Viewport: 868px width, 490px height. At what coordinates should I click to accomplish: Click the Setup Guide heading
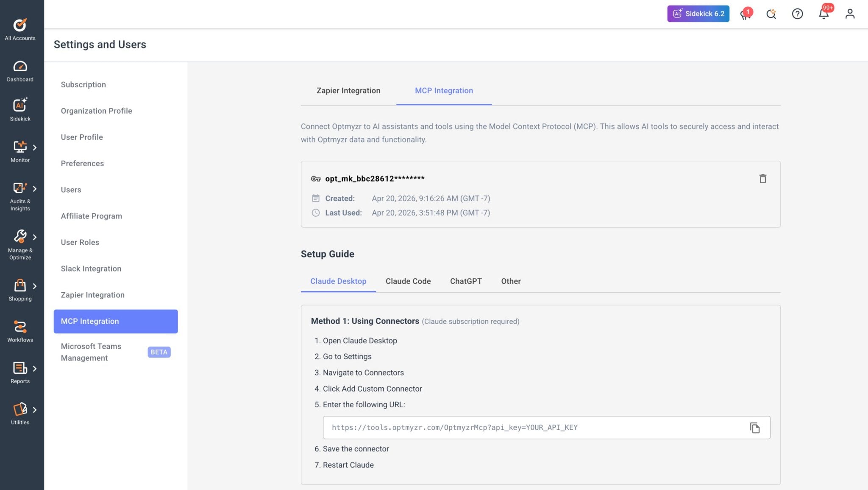tap(328, 254)
